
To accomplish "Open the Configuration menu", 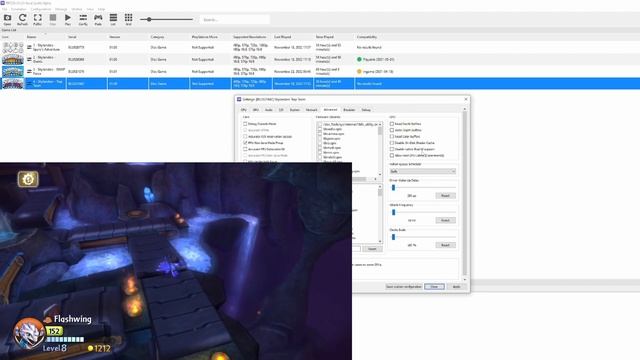I will [41, 9].
